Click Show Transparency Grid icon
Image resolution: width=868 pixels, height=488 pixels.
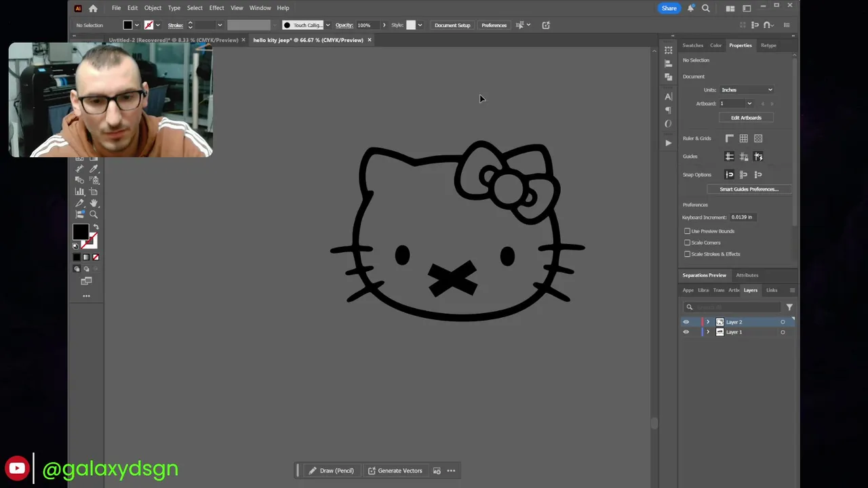(758, 138)
